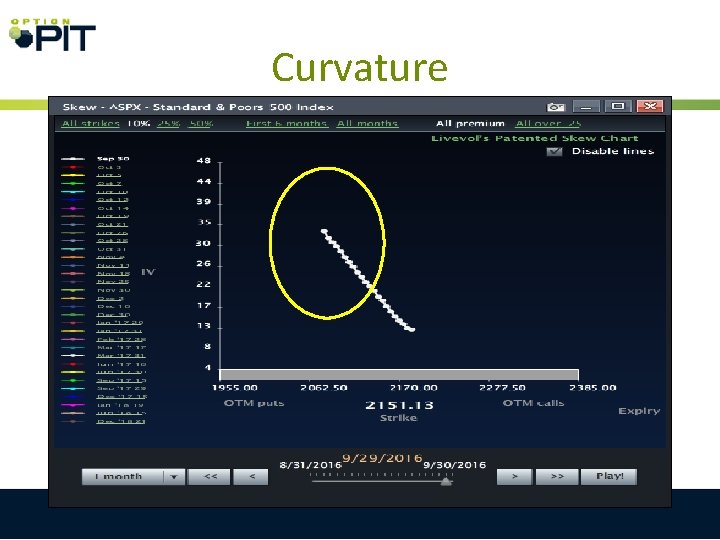Open the Dec 30 expiry link
Screen dimensions: 720x540
(x=113, y=315)
